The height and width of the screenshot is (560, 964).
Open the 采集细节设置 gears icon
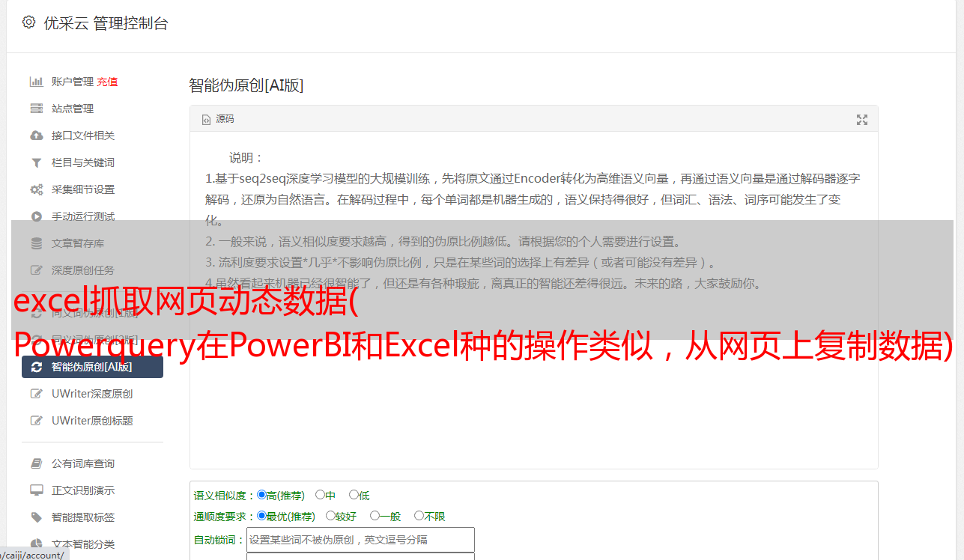tap(36, 189)
